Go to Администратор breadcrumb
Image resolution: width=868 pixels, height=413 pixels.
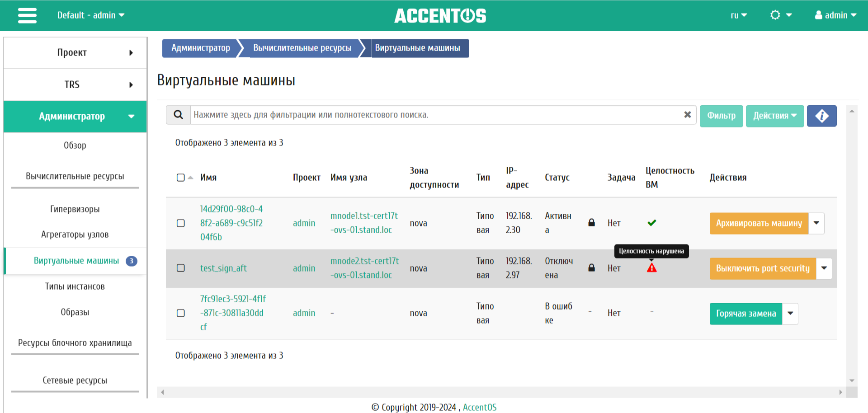coord(200,48)
